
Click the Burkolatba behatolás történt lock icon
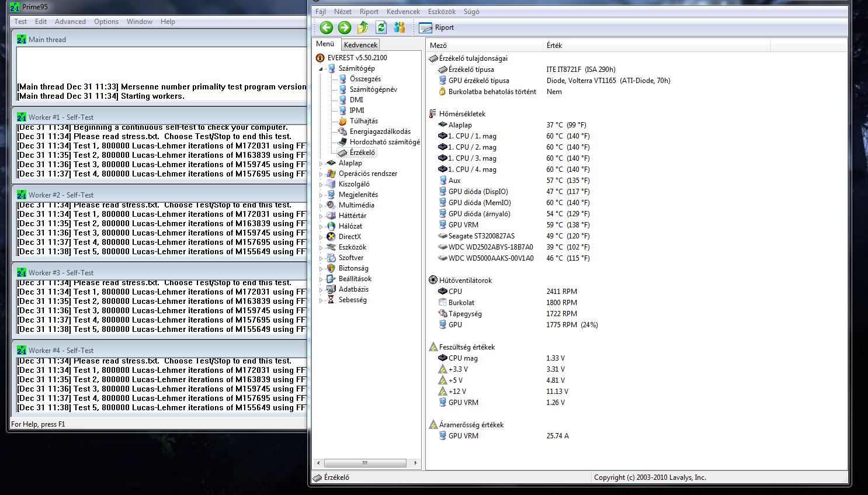pos(442,92)
